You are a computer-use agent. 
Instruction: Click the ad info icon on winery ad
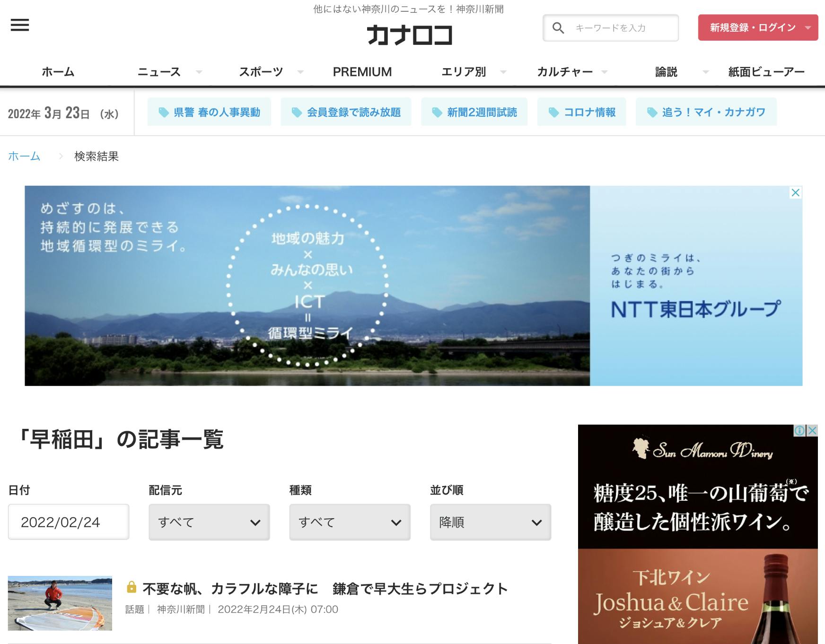[799, 430]
